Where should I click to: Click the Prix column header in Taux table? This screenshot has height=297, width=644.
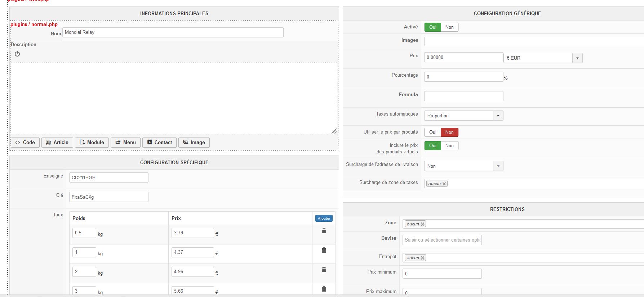[176, 218]
